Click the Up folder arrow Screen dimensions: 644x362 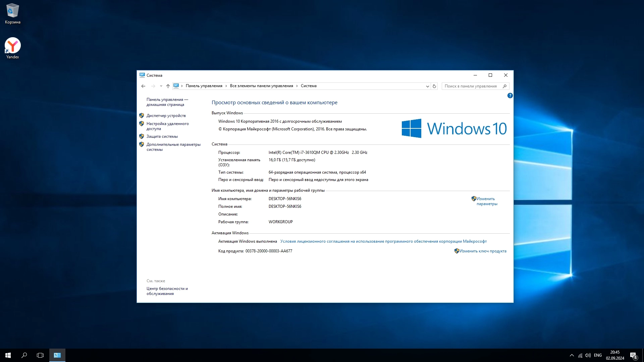pyautogui.click(x=168, y=86)
